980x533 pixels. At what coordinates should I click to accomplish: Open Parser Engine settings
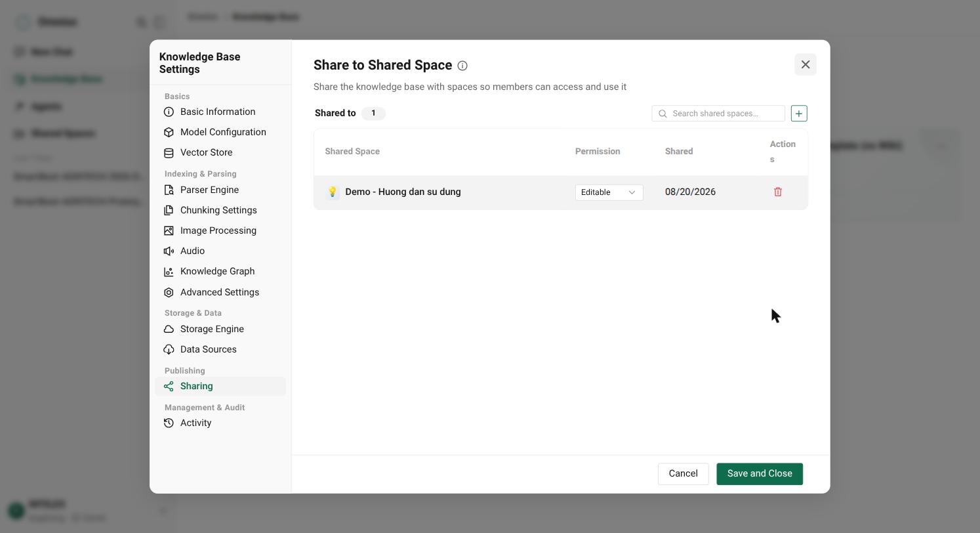[x=220, y=190]
